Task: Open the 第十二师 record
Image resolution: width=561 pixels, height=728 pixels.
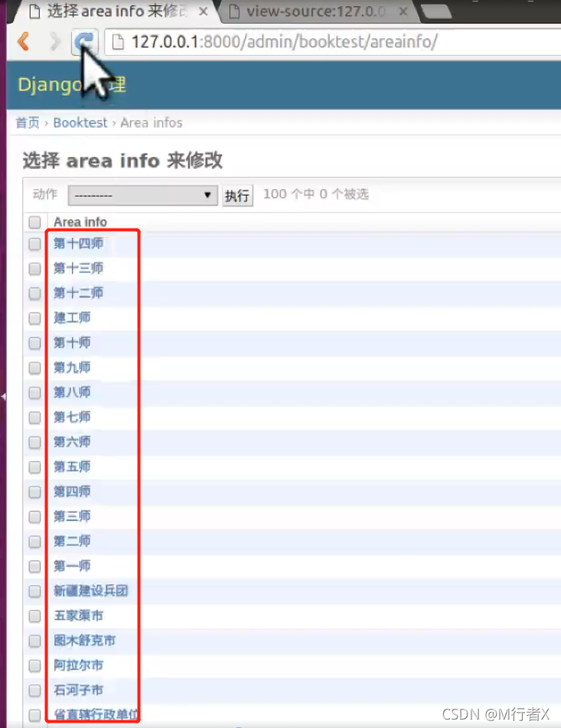Action: [78, 293]
